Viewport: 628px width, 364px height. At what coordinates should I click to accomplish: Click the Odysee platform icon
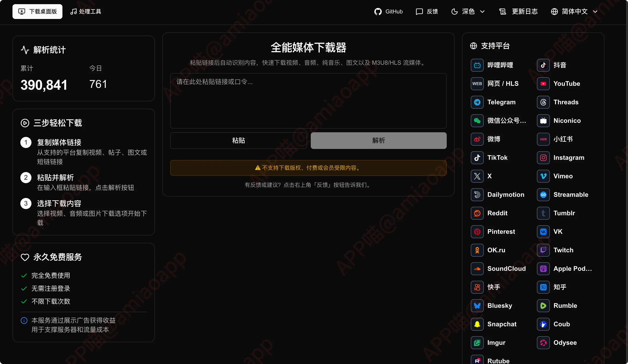coord(543,342)
